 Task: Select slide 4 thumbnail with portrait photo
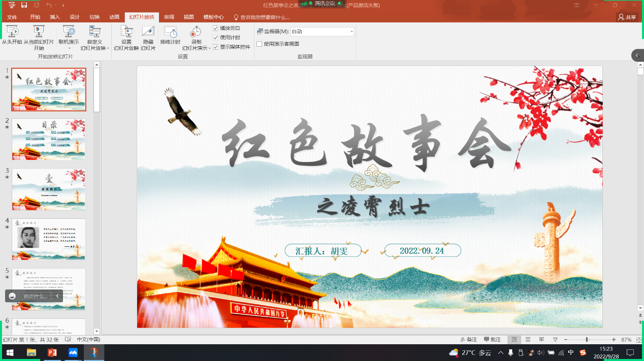click(x=49, y=240)
